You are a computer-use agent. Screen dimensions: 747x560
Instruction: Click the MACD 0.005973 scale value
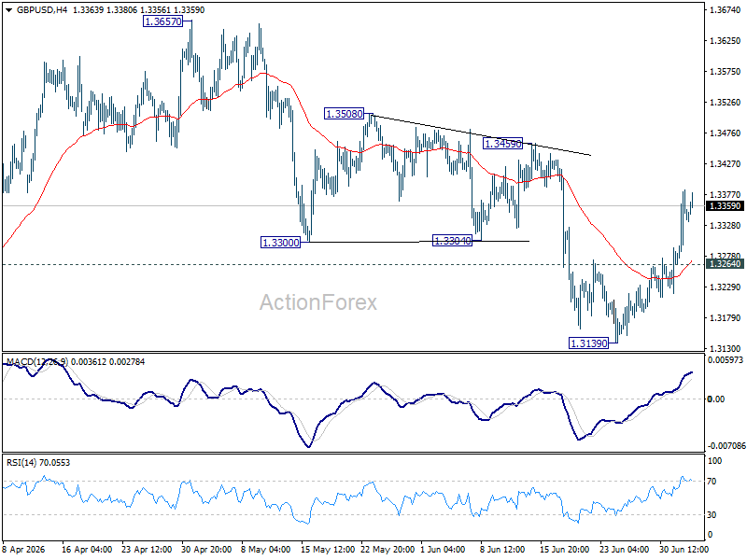[x=726, y=360]
